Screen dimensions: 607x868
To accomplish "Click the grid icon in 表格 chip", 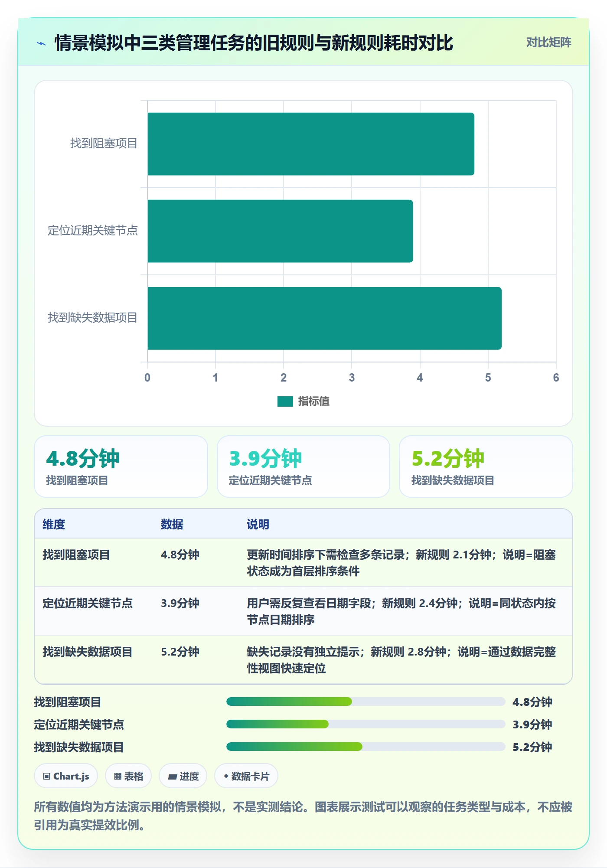I will click(x=117, y=777).
